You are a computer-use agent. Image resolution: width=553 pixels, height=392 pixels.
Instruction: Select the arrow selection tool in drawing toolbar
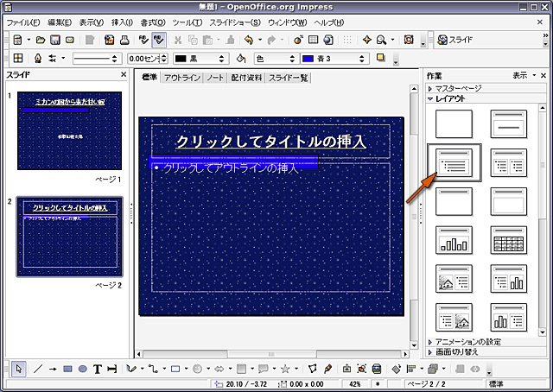tap(19, 369)
